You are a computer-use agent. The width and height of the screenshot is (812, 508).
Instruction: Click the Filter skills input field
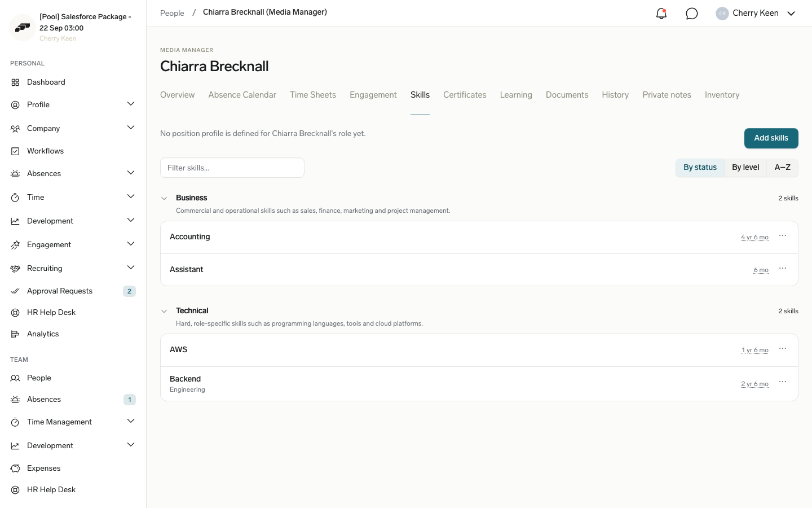[x=232, y=168]
